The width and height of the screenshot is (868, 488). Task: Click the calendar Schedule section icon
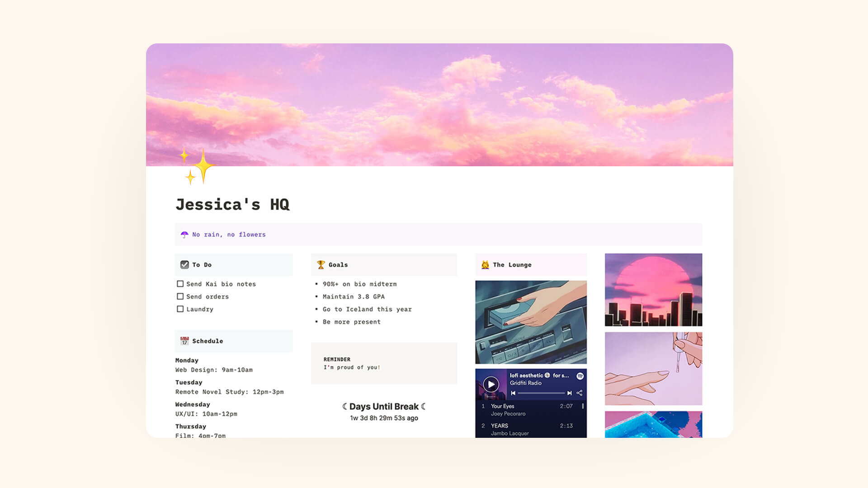coord(184,340)
